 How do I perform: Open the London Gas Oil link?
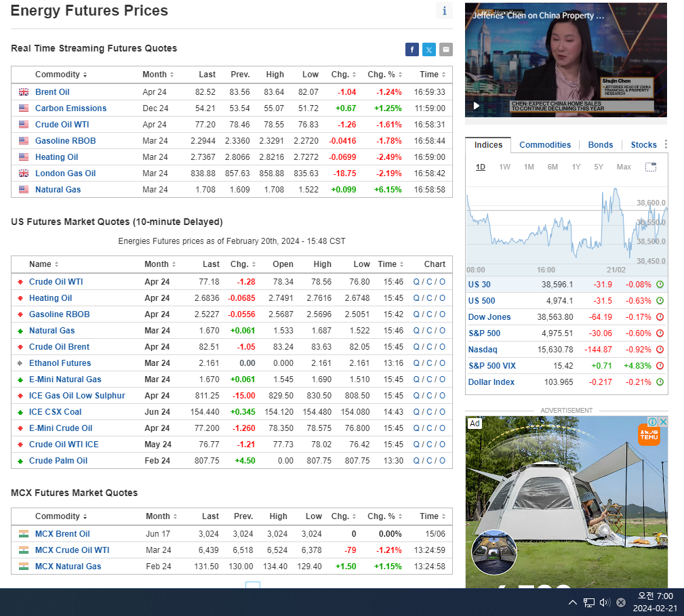pos(66,173)
